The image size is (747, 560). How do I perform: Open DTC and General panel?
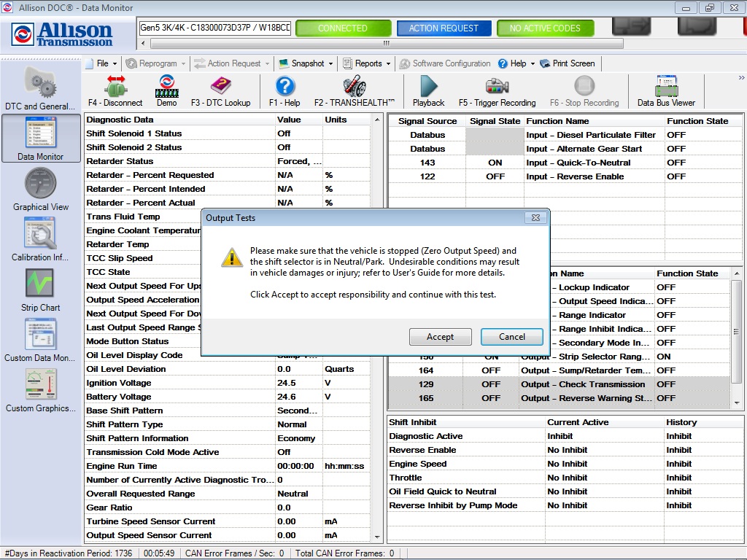[x=40, y=85]
